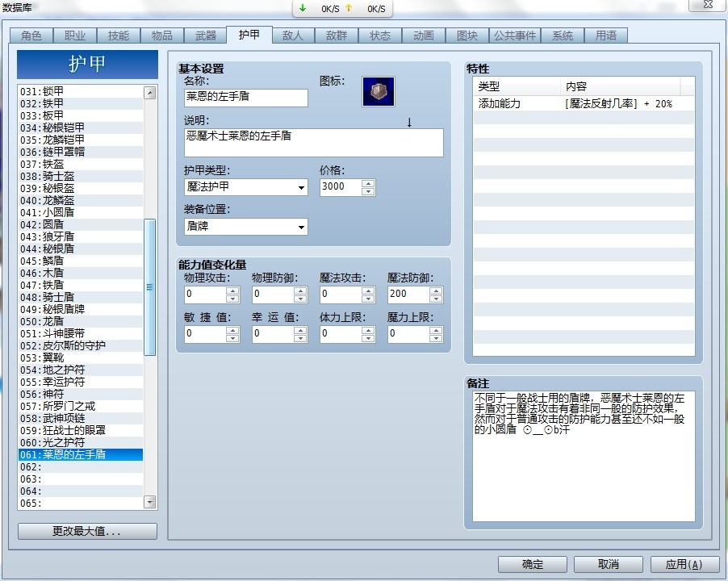Switch to the 武器 tab
The height and width of the screenshot is (581, 728).
pos(207,36)
